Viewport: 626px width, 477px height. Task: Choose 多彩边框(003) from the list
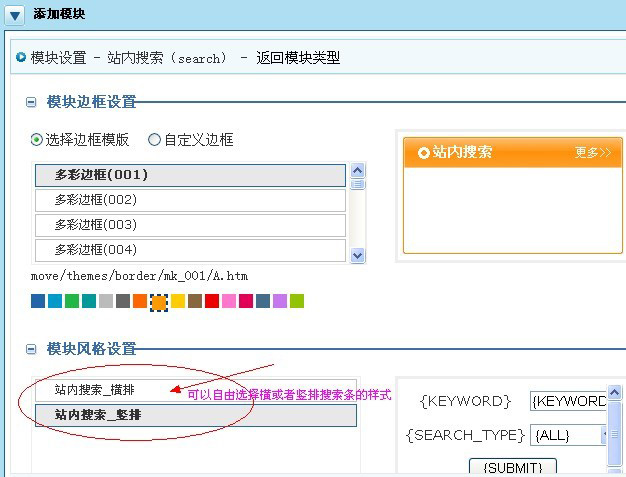pyautogui.click(x=190, y=225)
